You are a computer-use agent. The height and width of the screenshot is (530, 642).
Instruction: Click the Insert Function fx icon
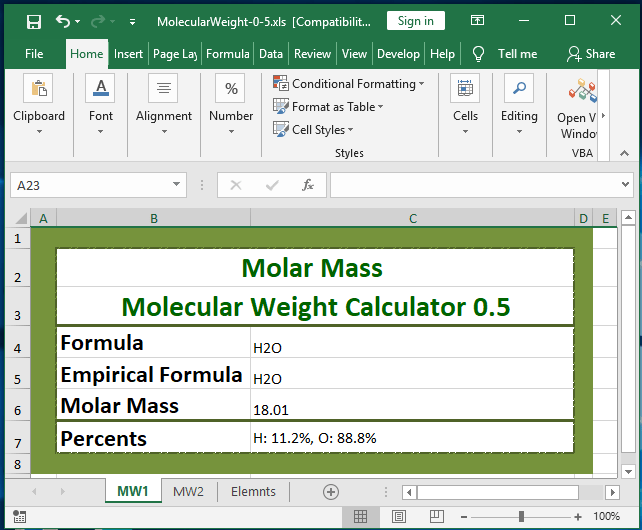pyautogui.click(x=308, y=185)
